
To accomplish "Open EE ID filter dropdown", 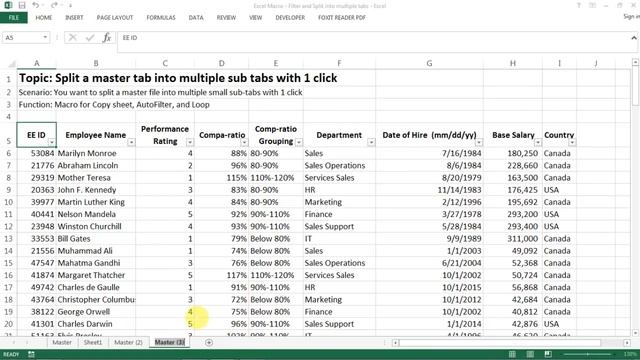I will coord(52,142).
